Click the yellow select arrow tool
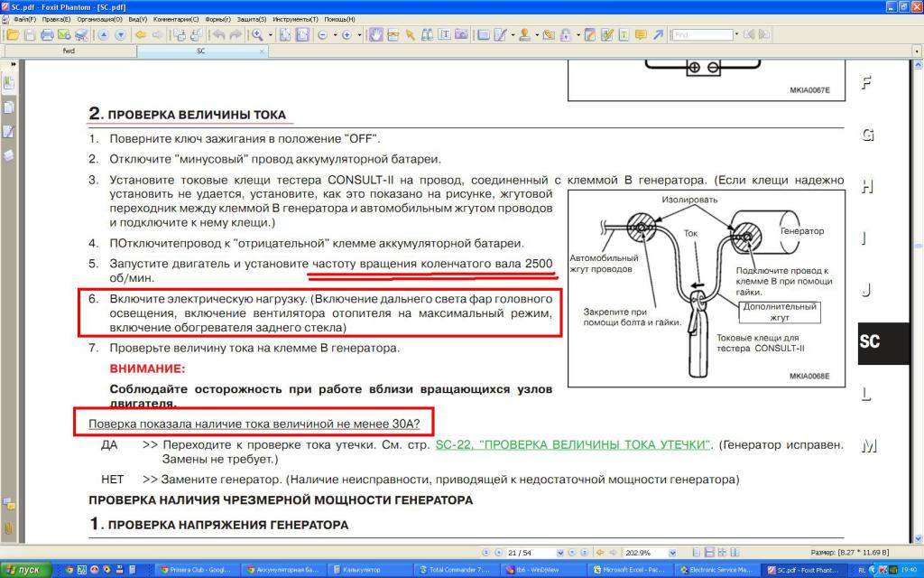This screenshot has width=924, height=578. point(411,35)
